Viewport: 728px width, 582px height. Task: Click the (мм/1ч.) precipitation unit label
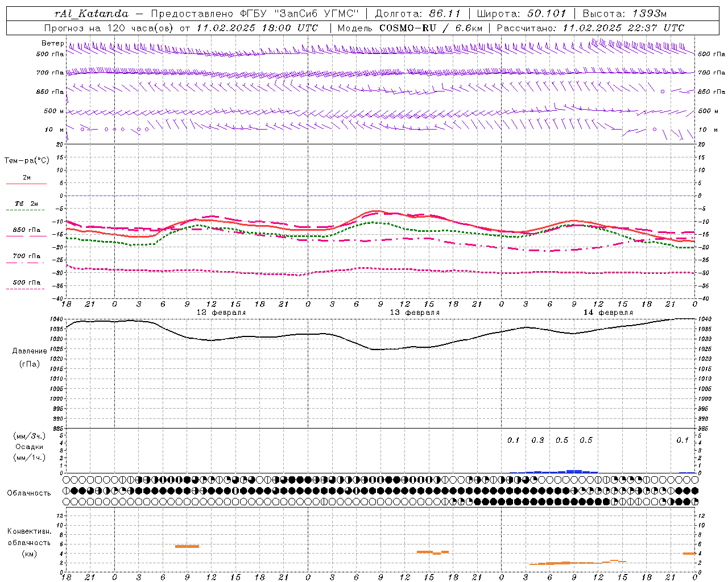[x=30, y=458]
